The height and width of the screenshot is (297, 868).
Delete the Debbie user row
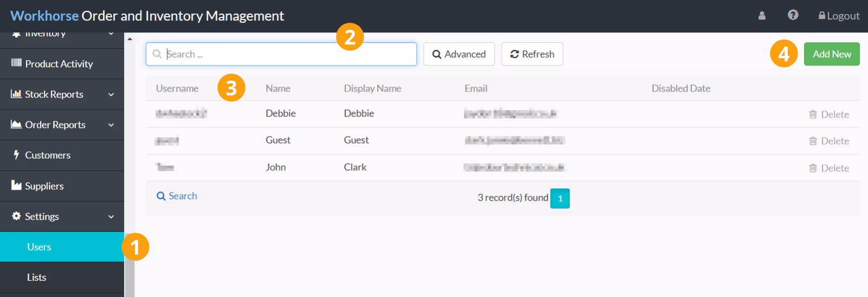click(x=829, y=114)
